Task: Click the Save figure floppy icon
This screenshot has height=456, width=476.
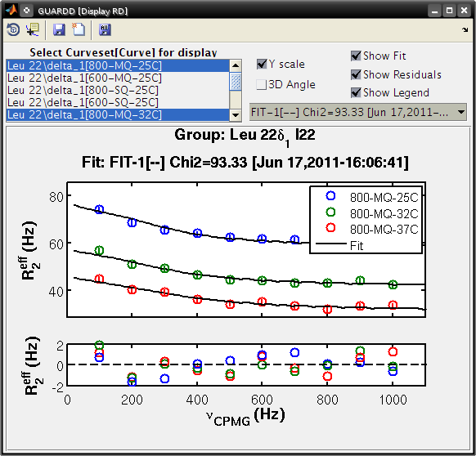Action: click(59, 29)
